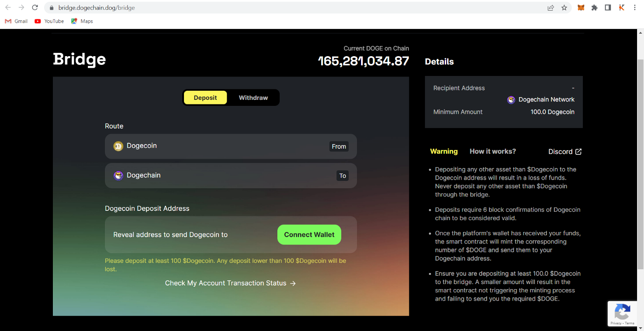Click the 165,281,034.87 DOGE total
Viewport: 644px width, 331px height.
(363, 61)
